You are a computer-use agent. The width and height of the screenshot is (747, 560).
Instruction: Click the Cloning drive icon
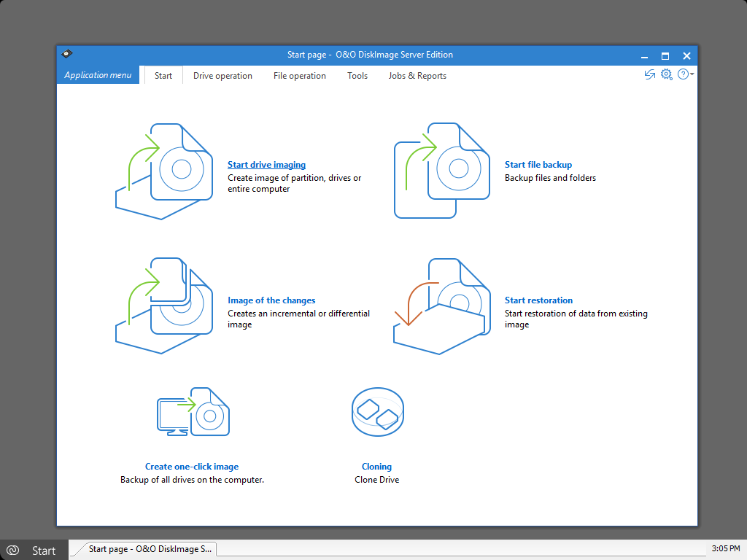[377, 412]
